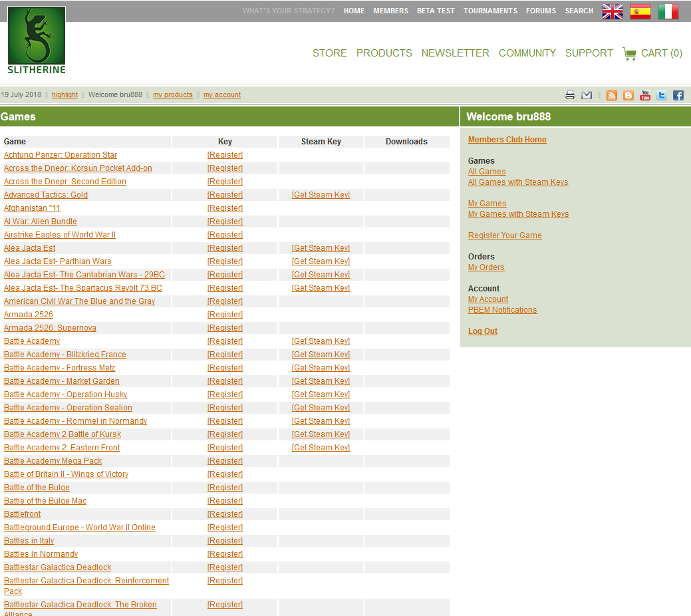Image resolution: width=691 pixels, height=616 pixels.
Task: Open the Facebook page icon
Action: point(678,95)
